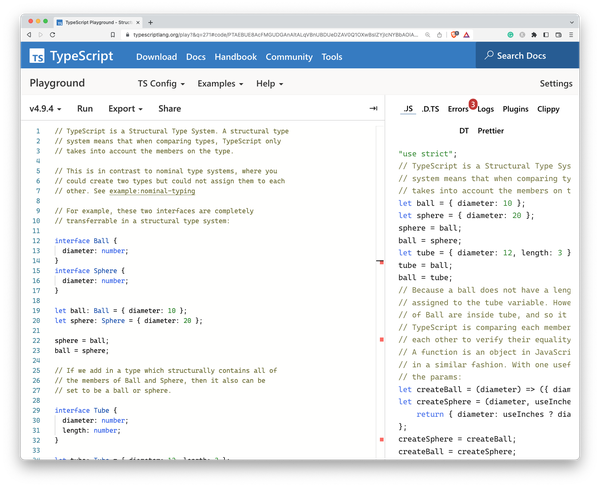Click the Run button
The height and width of the screenshot is (487, 600).
(x=85, y=108)
